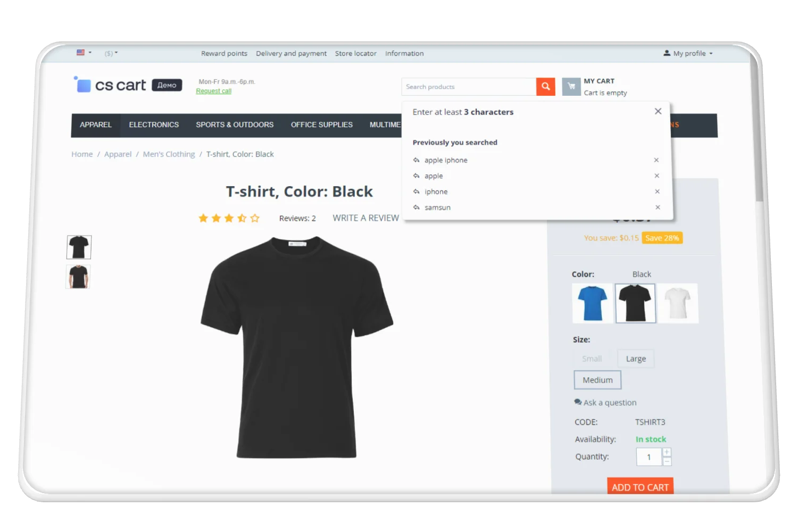Open the Store locator link

[355, 54]
